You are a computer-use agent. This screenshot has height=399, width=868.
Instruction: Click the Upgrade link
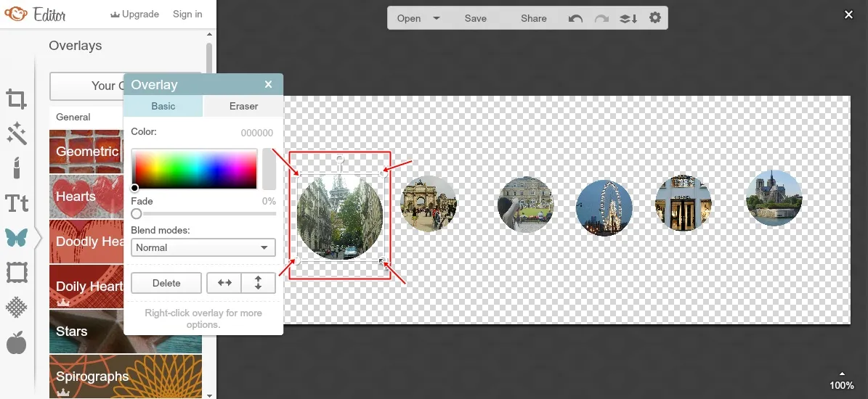coord(134,14)
